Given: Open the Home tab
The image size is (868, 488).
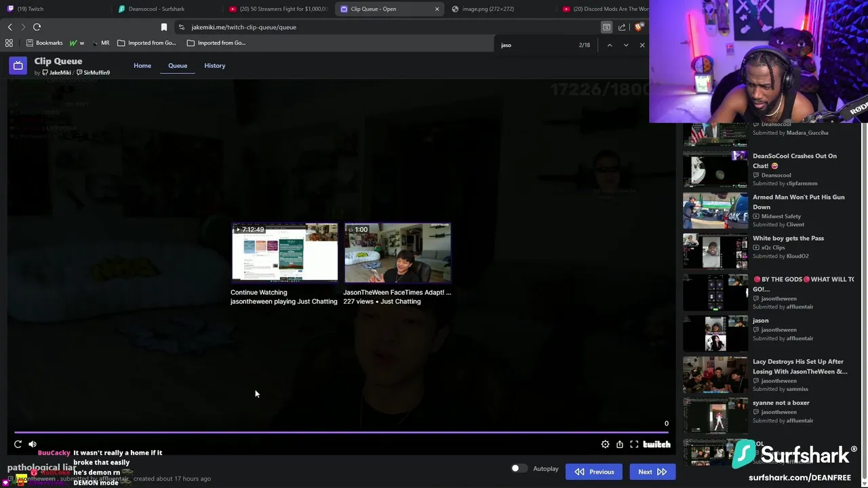Looking at the screenshot, I should (x=142, y=66).
